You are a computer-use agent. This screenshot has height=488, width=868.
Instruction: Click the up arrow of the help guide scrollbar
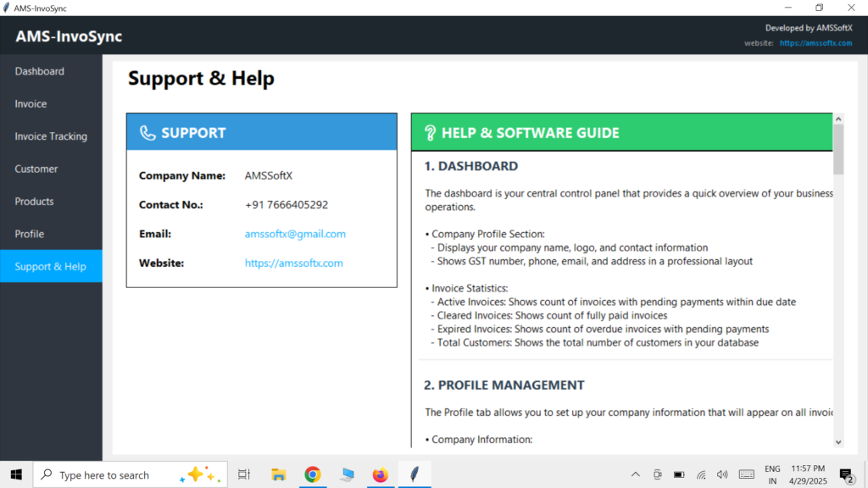[838, 119]
